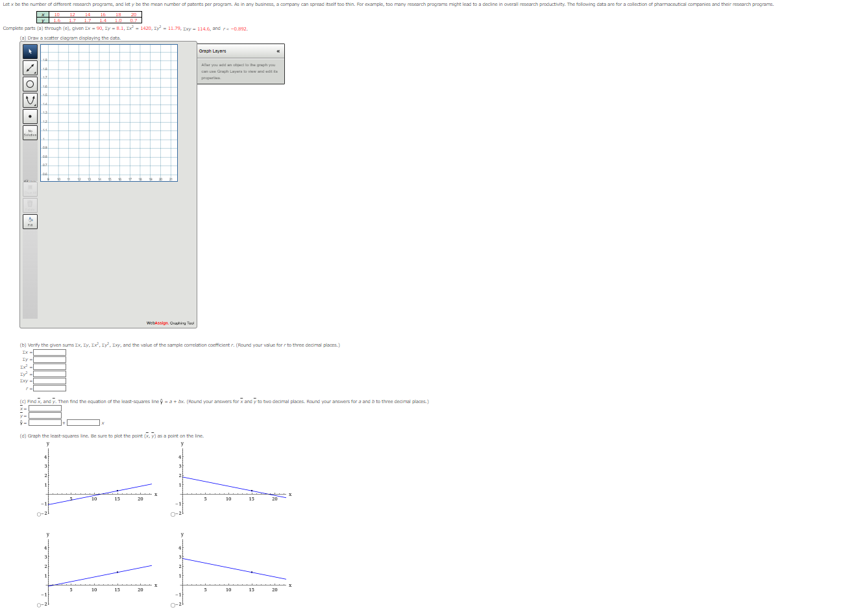
Task: Click the Fill tool button
Action: point(30,222)
